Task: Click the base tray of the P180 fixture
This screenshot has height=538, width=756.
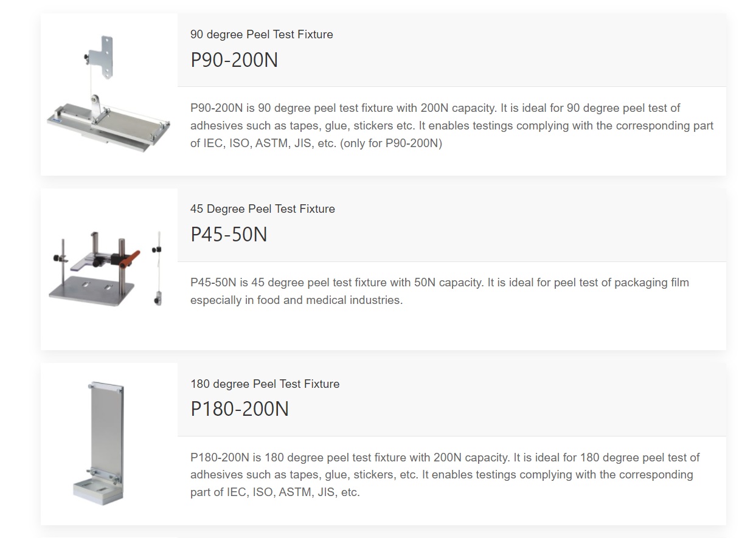Action: (x=97, y=490)
